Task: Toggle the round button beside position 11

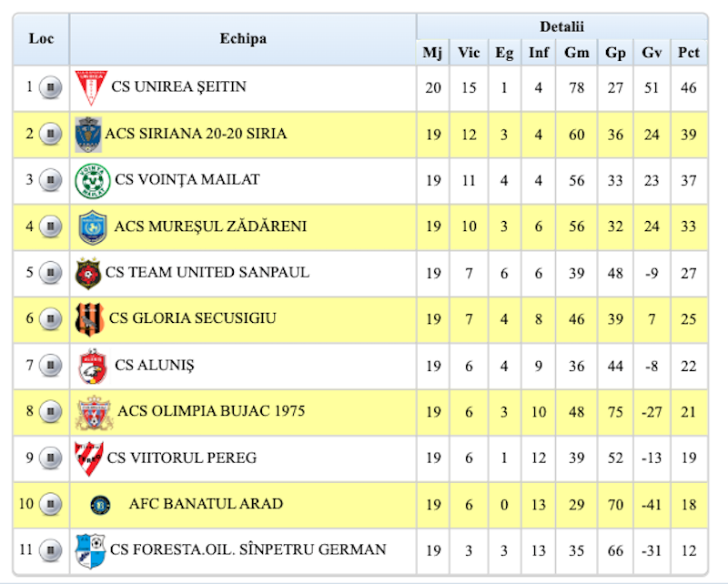Action: (x=50, y=550)
